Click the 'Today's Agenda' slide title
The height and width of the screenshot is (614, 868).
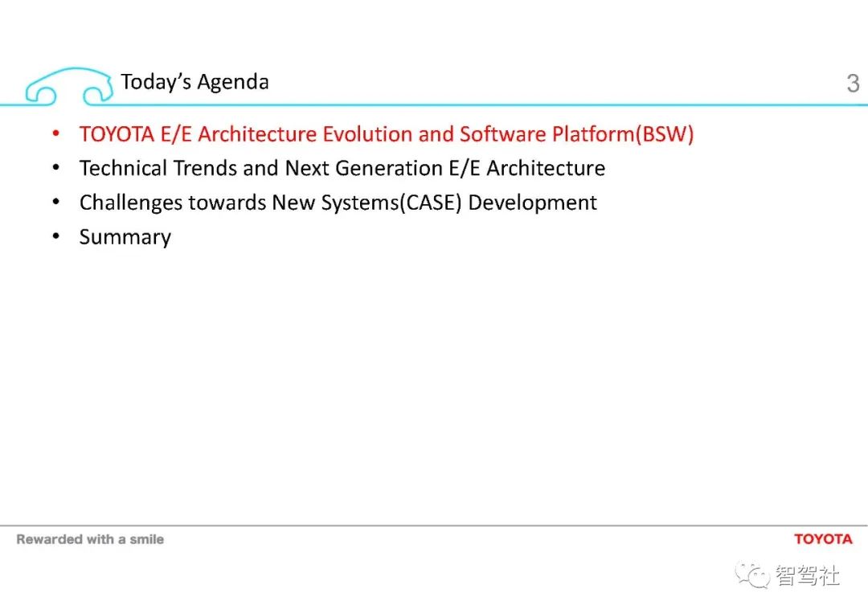click(x=194, y=82)
